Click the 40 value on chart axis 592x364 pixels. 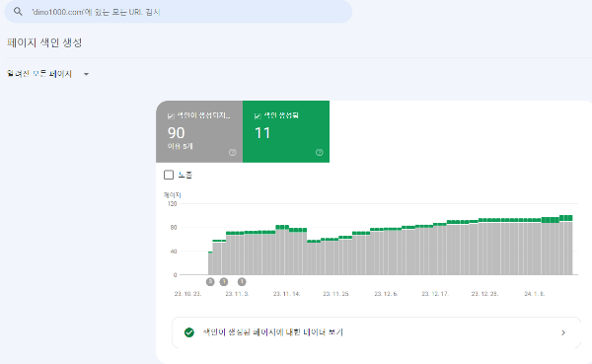174,252
